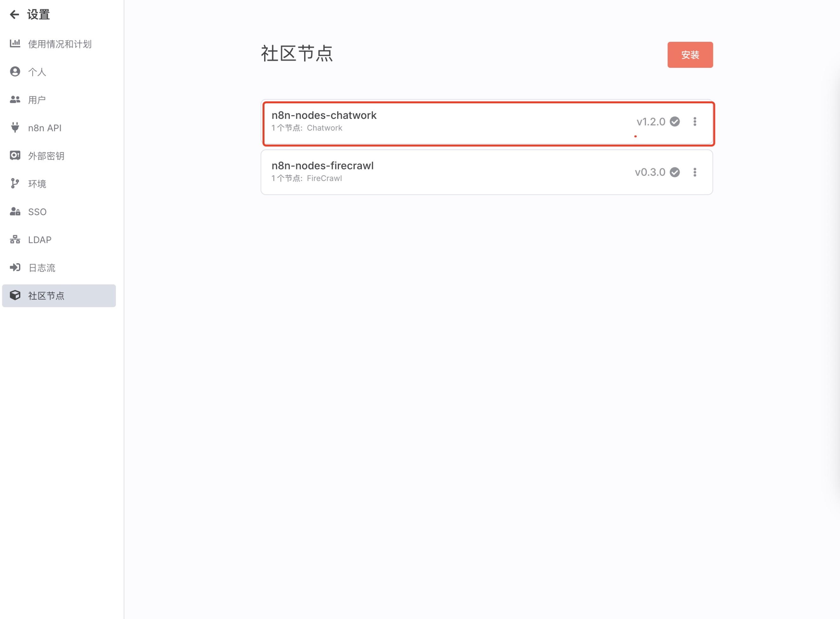Select the 环境 branch icon

(15, 183)
